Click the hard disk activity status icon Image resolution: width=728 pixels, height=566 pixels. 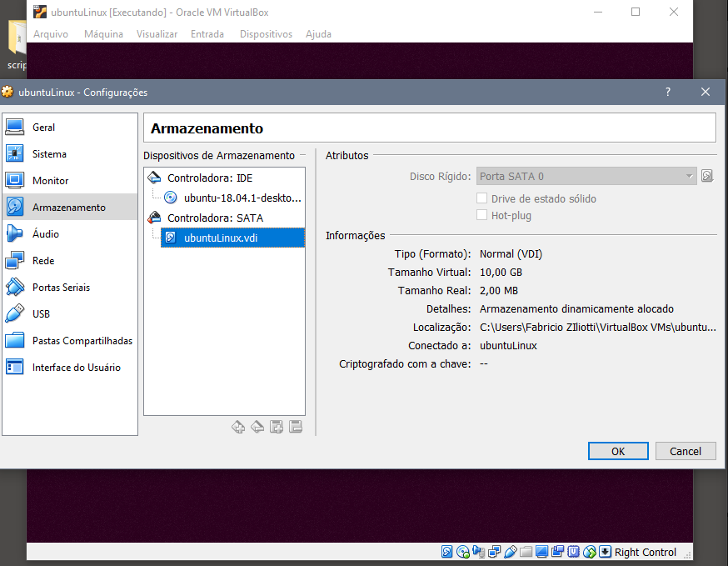(x=446, y=552)
